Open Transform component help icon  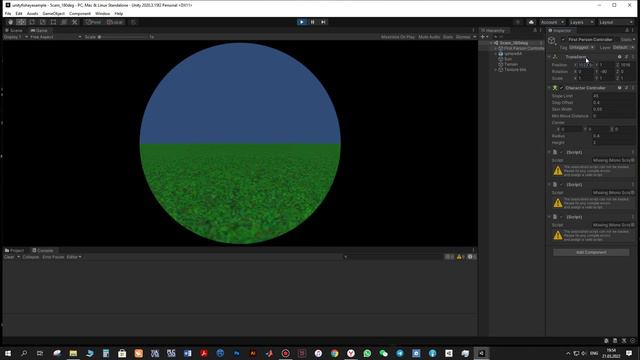tap(620, 57)
